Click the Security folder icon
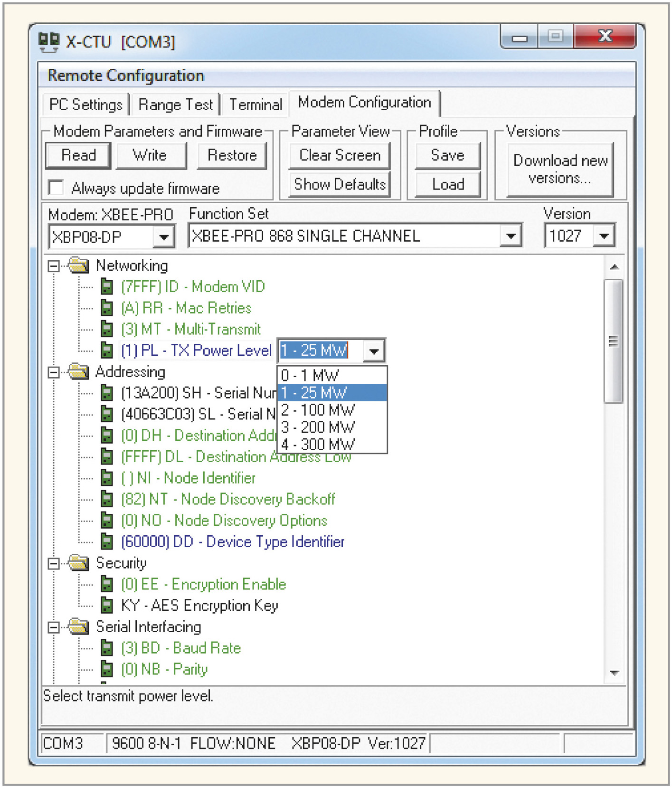Viewport: 672px width, 787px height. point(78,563)
